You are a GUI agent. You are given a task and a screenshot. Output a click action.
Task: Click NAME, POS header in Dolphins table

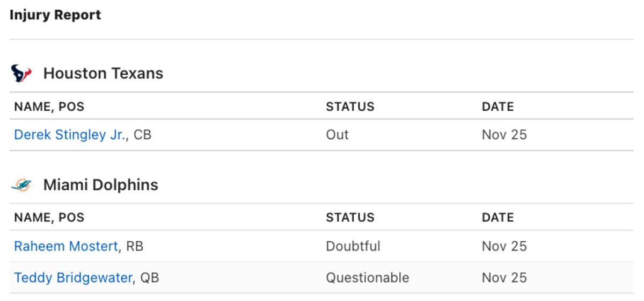point(49,218)
